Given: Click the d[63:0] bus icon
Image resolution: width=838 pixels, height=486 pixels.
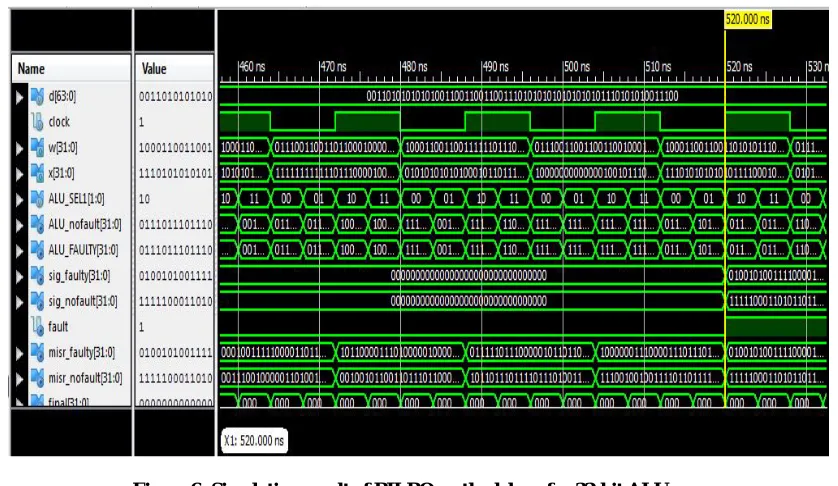Looking at the screenshot, I should click(37, 97).
